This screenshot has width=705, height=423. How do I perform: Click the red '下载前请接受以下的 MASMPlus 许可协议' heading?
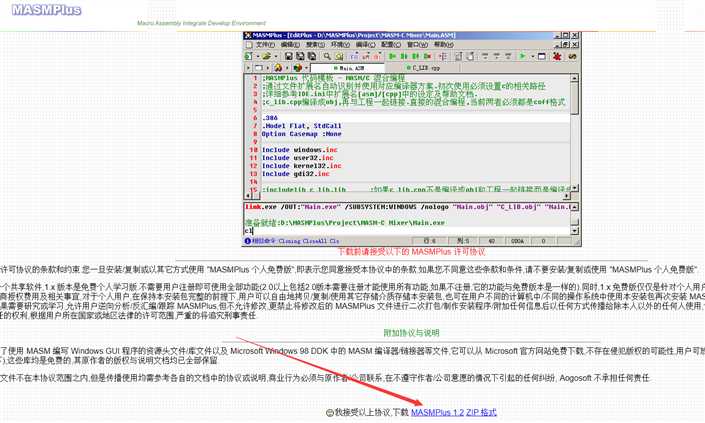pyautogui.click(x=411, y=252)
